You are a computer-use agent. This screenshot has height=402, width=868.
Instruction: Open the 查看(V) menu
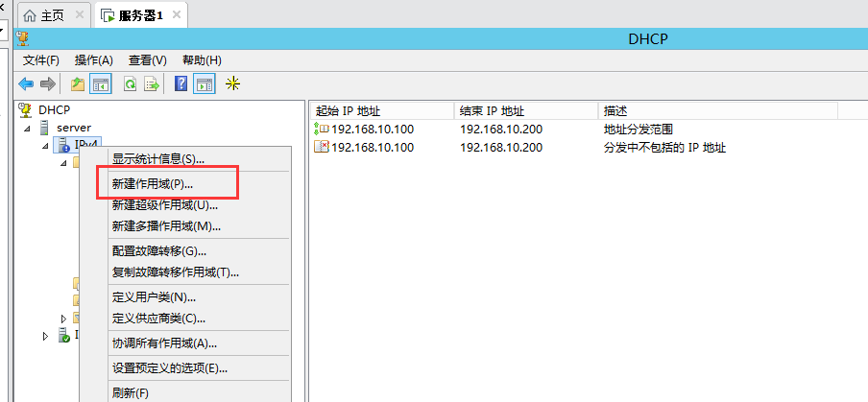147,60
